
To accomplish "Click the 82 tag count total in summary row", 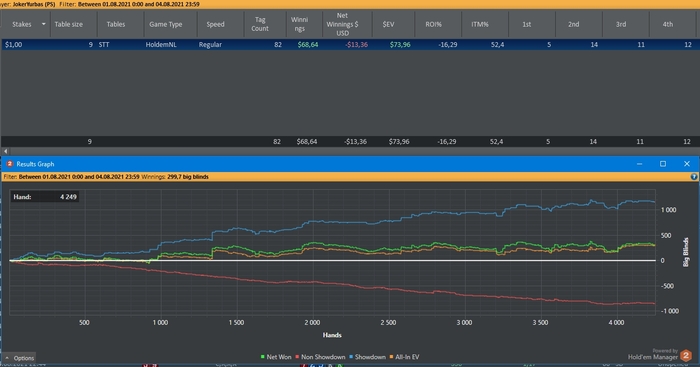I will 277,142.
